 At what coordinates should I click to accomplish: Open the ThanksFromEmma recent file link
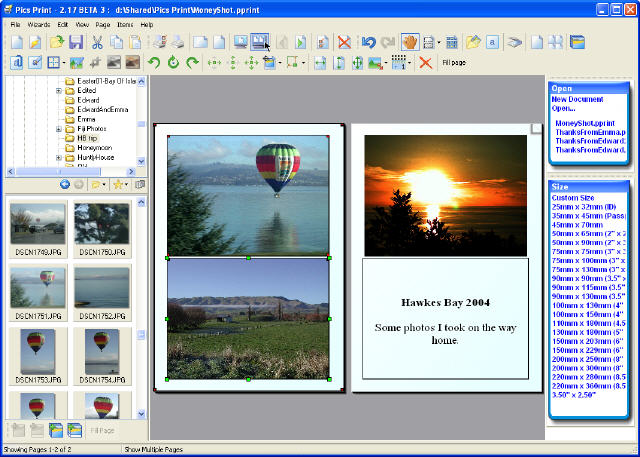[590, 132]
